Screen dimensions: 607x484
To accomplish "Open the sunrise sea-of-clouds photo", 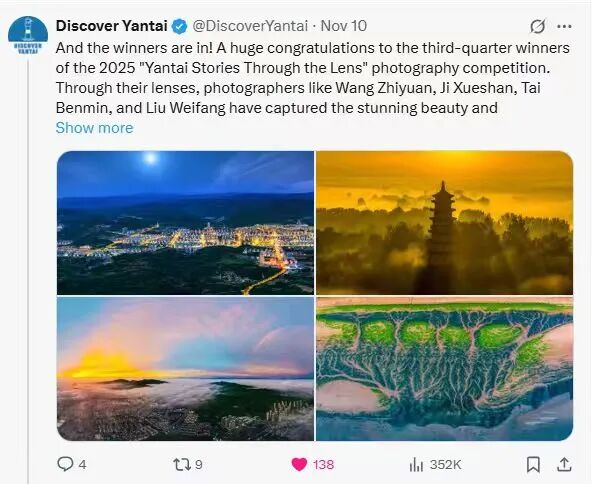I will pyautogui.click(x=185, y=369).
